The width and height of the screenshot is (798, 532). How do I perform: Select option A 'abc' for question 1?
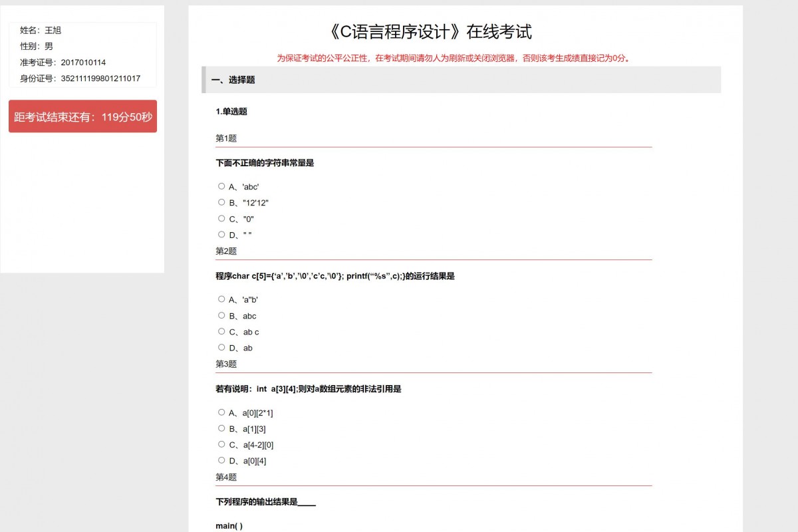point(221,186)
